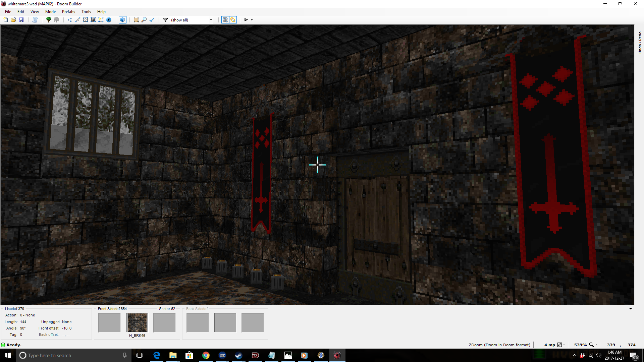Test map with the play arrow
644x362 pixels.
click(246, 20)
